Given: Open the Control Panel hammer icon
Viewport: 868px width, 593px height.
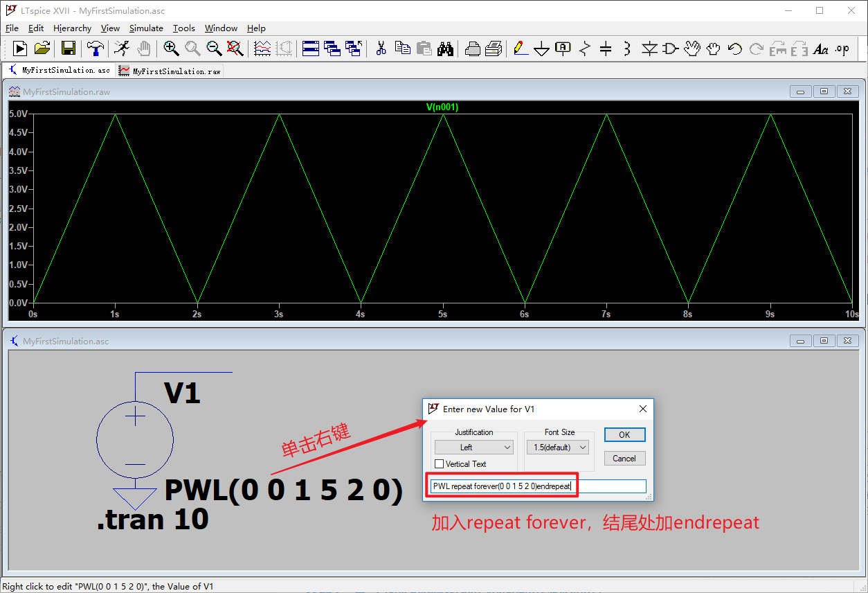Looking at the screenshot, I should click(95, 48).
